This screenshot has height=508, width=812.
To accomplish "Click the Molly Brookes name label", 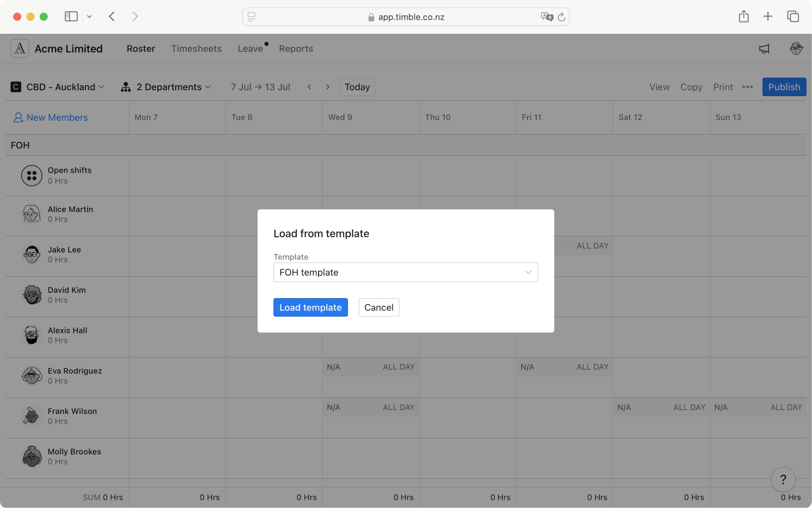I will pos(74,451).
